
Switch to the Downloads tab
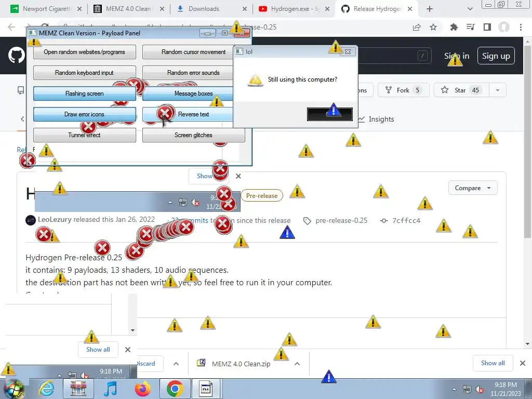click(x=211, y=9)
